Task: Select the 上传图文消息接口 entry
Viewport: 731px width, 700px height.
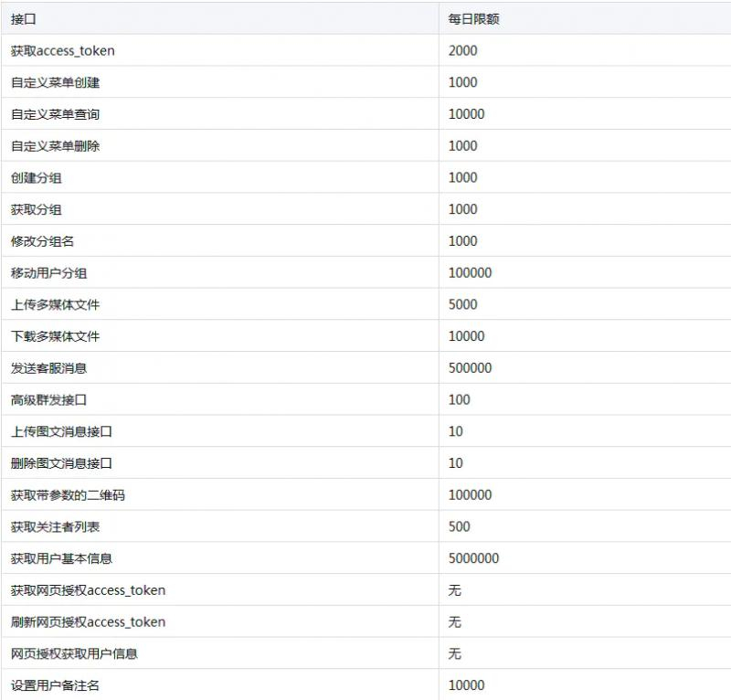Action: (x=69, y=430)
